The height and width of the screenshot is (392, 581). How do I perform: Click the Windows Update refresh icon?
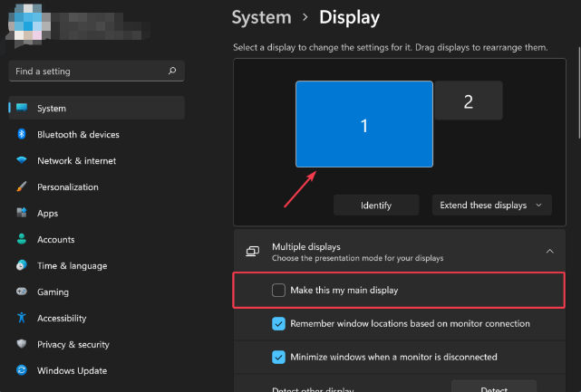click(22, 370)
